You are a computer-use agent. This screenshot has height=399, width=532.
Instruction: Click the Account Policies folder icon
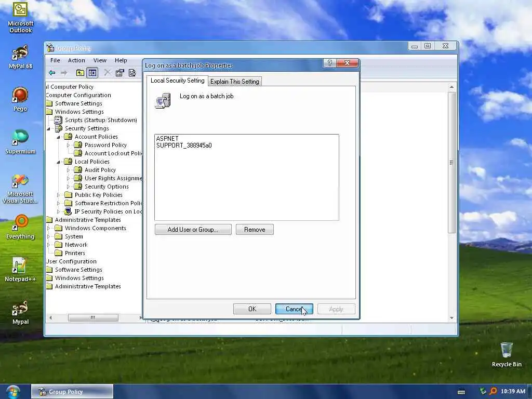coord(68,137)
